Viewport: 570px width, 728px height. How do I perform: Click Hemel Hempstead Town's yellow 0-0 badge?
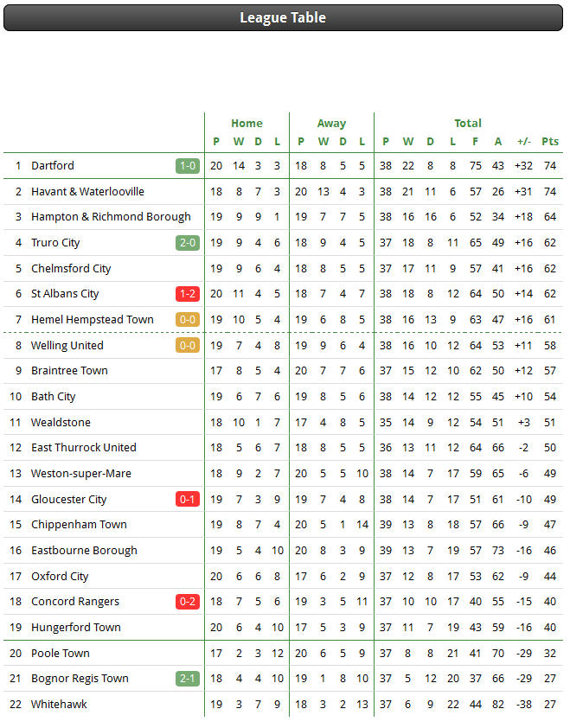(x=188, y=320)
